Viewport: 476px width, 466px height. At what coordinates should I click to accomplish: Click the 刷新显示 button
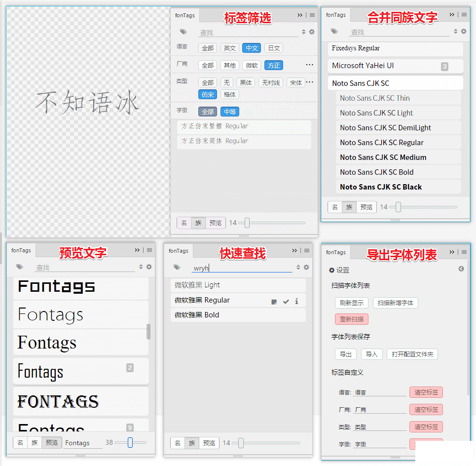click(x=352, y=303)
